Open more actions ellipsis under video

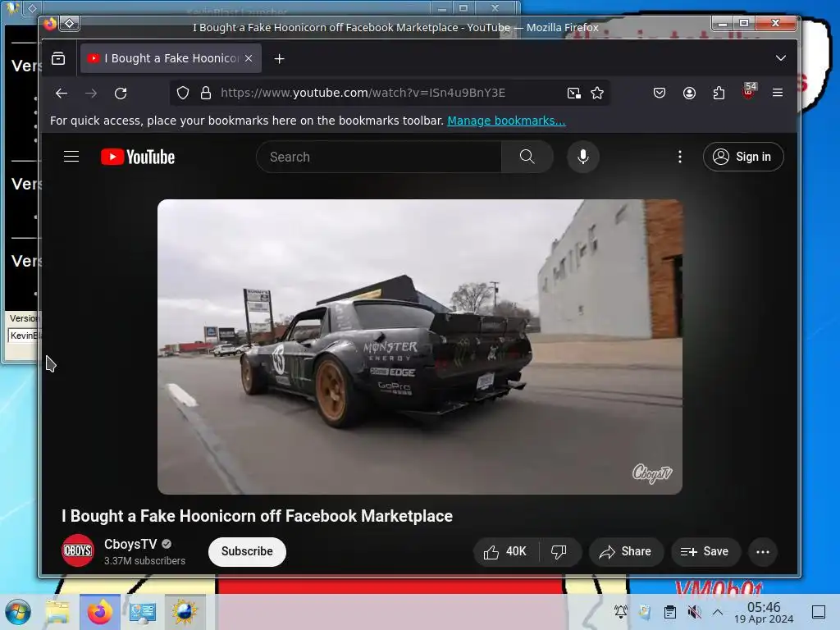763,552
